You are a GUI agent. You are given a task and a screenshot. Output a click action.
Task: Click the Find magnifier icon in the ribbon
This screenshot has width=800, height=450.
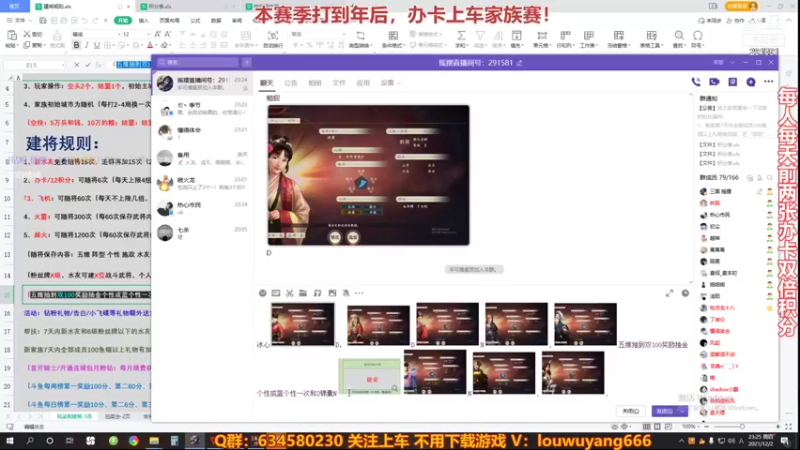coord(679,35)
